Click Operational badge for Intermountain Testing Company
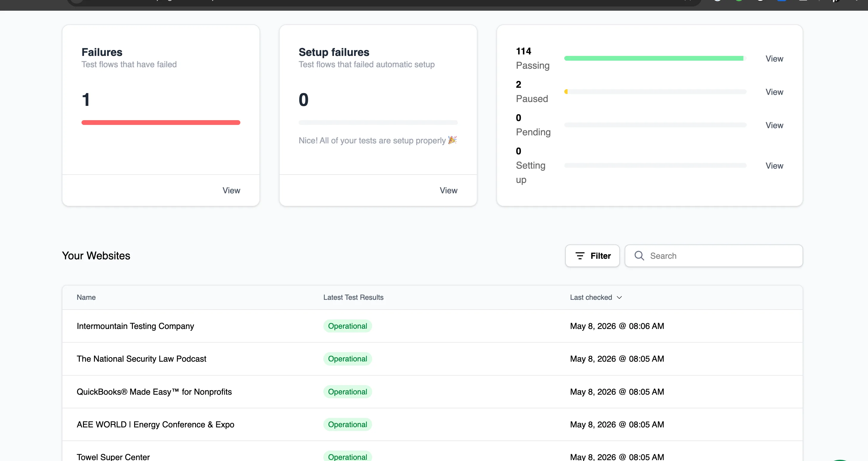868x461 pixels. [348, 326]
